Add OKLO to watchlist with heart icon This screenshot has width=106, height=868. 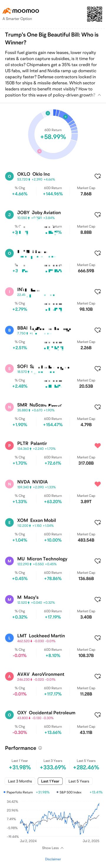pyautogui.click(x=98, y=176)
